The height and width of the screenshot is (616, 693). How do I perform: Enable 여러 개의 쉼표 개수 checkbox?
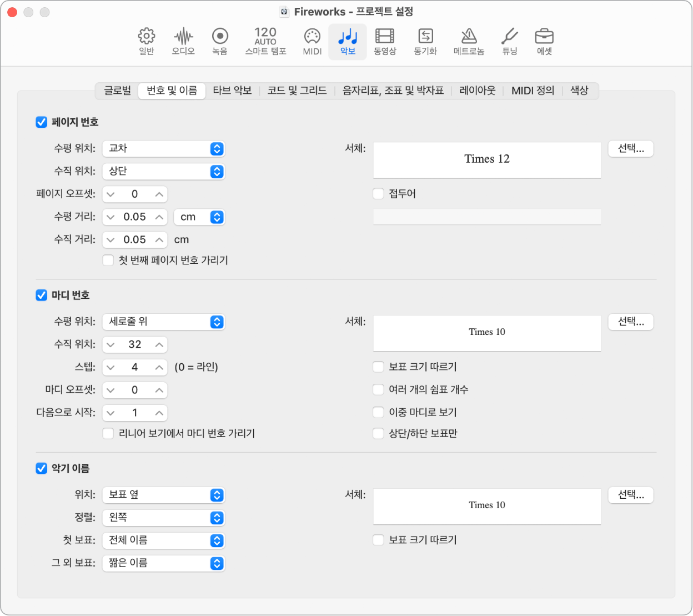pyautogui.click(x=379, y=390)
